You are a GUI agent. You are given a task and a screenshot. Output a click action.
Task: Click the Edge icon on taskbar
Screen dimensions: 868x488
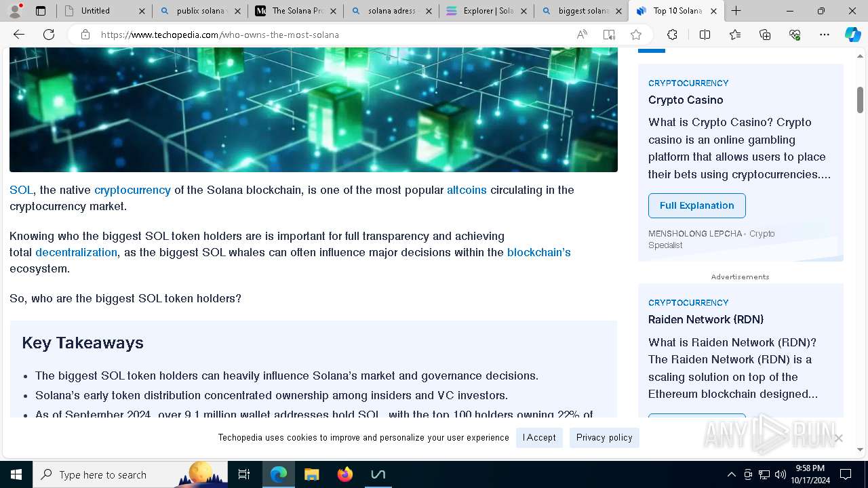tap(279, 474)
